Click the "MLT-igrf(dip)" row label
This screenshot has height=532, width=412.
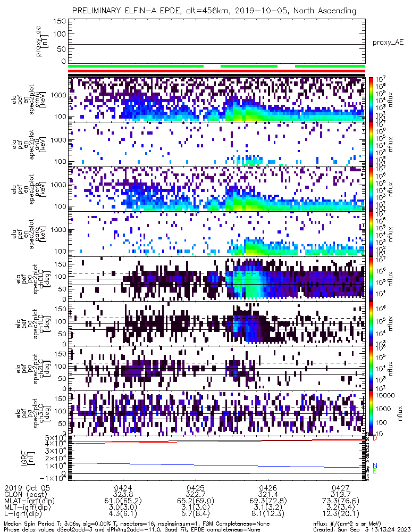point(28,508)
